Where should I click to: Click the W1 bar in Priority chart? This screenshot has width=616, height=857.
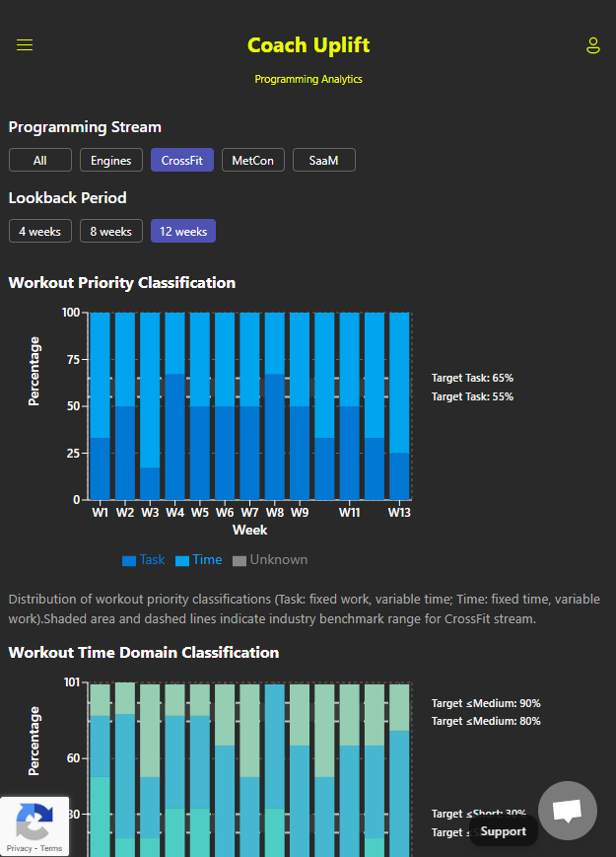click(x=100, y=405)
